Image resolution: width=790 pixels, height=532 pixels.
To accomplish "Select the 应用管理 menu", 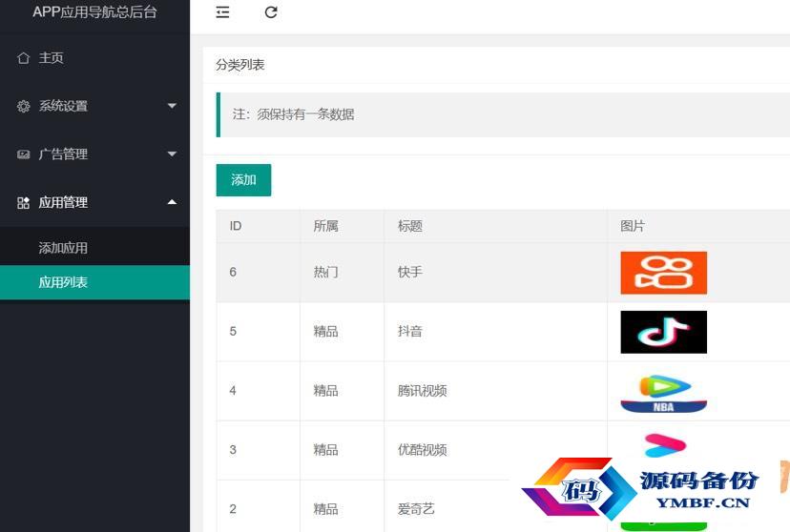I will [94, 203].
